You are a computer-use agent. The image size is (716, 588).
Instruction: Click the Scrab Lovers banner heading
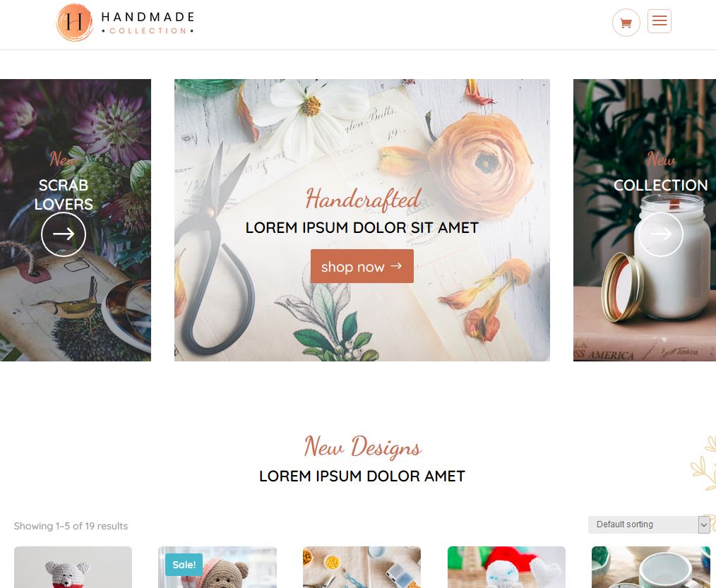pyautogui.click(x=64, y=195)
